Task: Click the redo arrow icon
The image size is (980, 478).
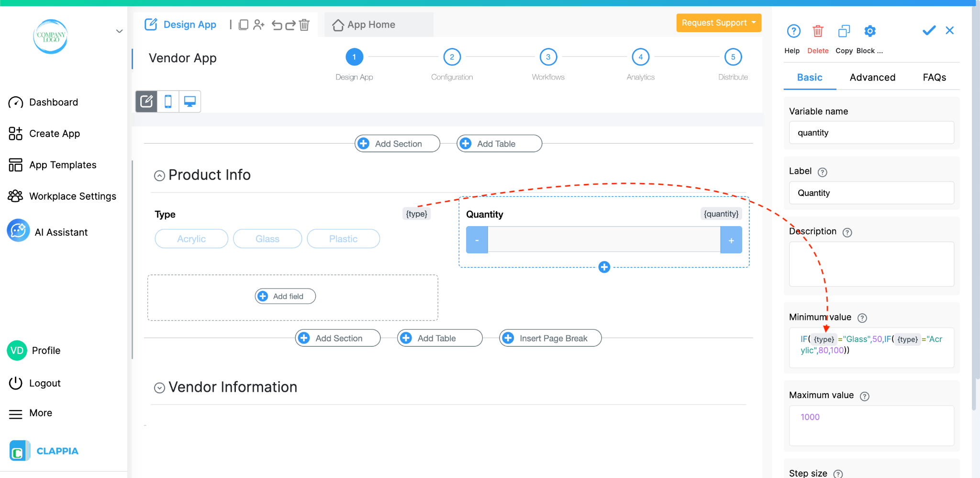Action: point(290,25)
